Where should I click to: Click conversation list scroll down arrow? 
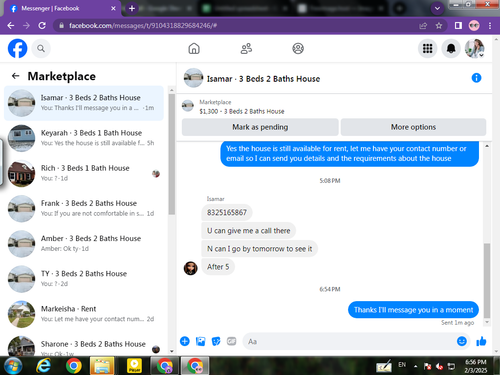(172, 351)
